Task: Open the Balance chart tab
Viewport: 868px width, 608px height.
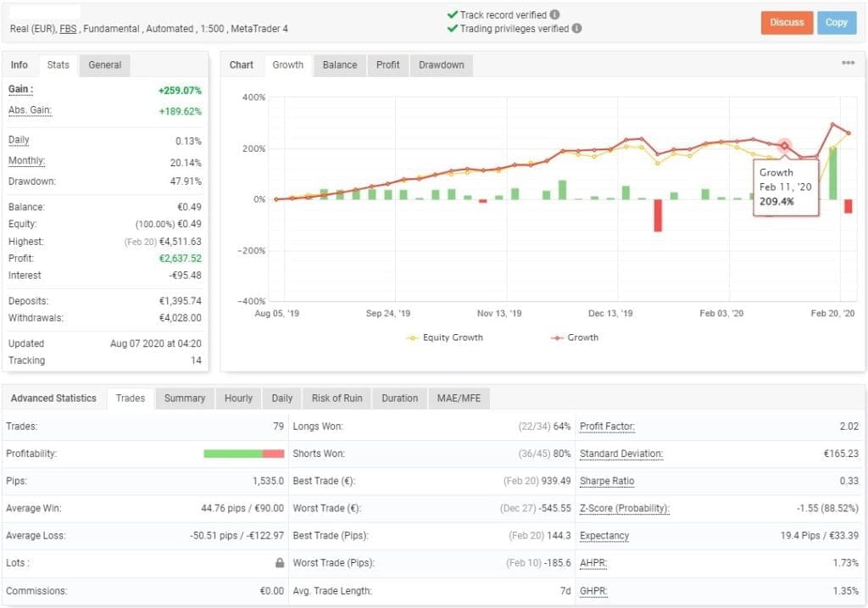Action: (x=339, y=64)
